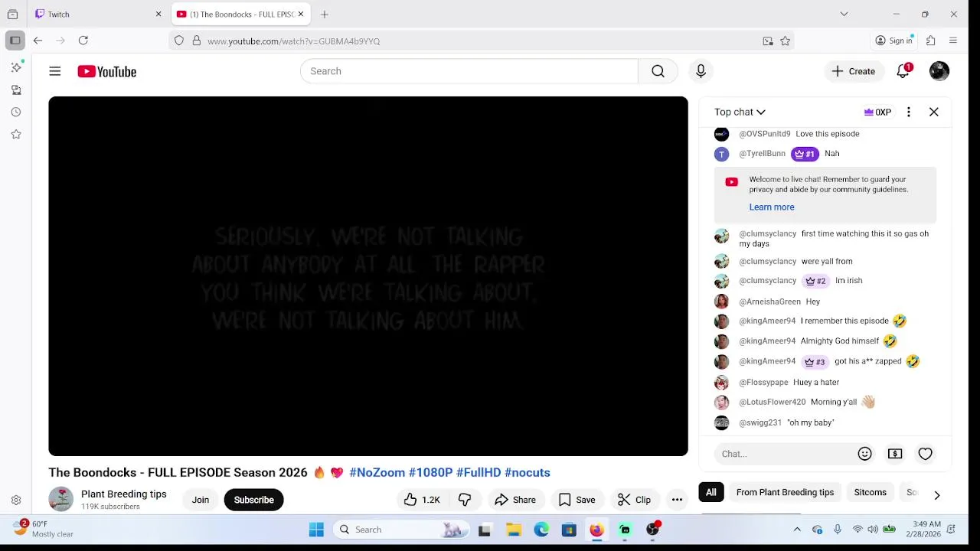This screenshot has width=980, height=551.
Task: Close the Twitch tab
Action: coord(158,14)
